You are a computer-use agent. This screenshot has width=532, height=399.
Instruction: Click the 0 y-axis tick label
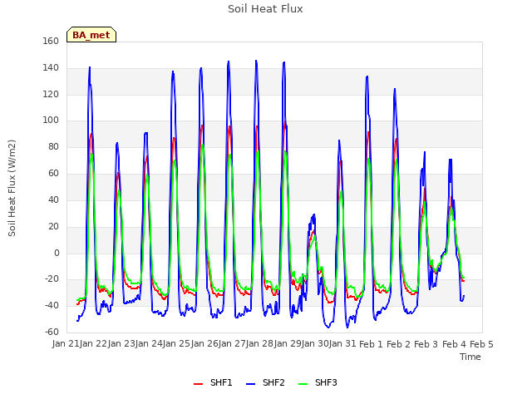point(57,253)
